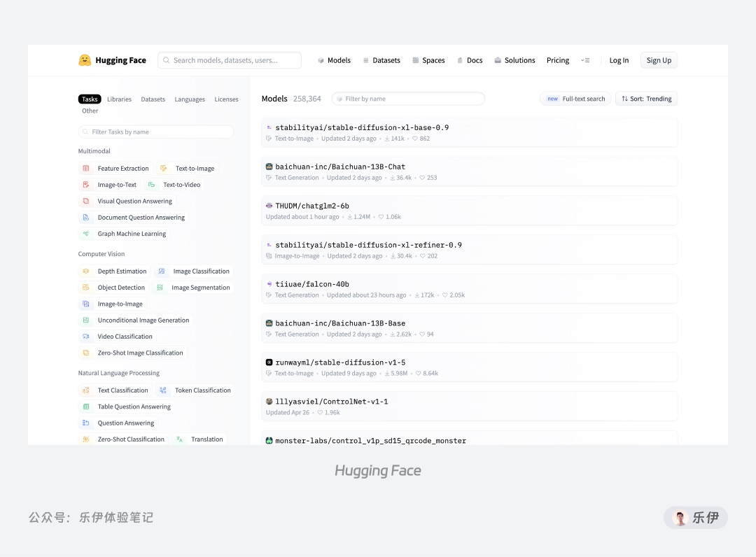The image size is (756, 557).
Task: Open Models in the top navigation
Action: (x=334, y=60)
